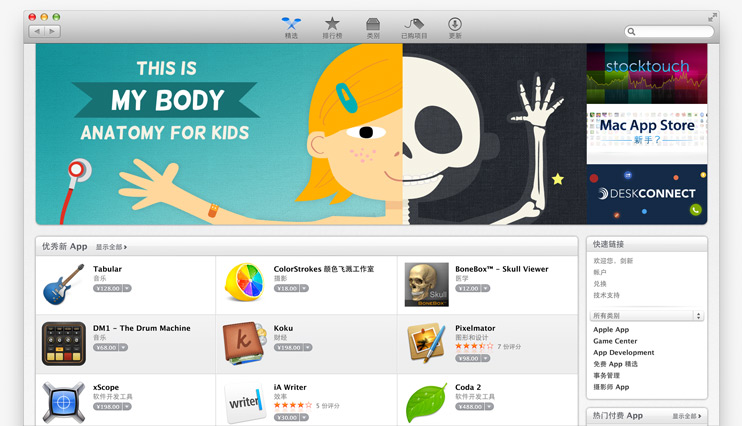The width and height of the screenshot is (742, 426).
Task: Open the Koku notebook icon
Action: pyautogui.click(x=244, y=344)
